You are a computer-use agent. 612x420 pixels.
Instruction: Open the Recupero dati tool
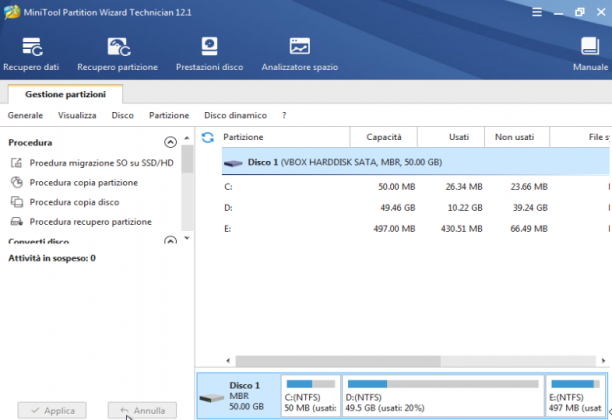(31, 54)
